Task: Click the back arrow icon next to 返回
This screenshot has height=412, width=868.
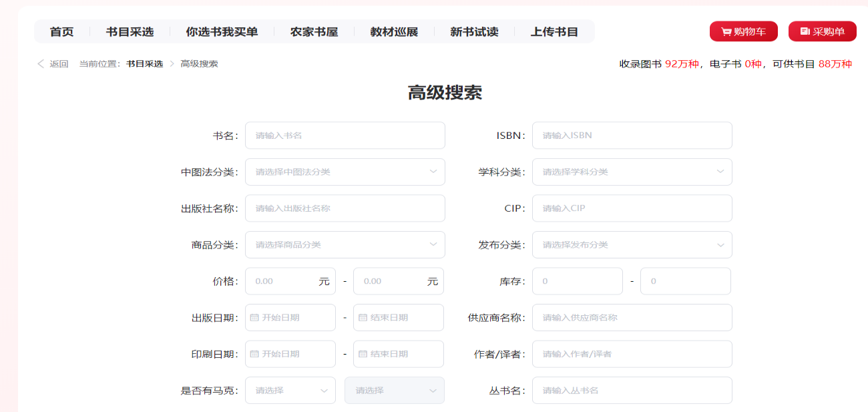Action: [41, 63]
